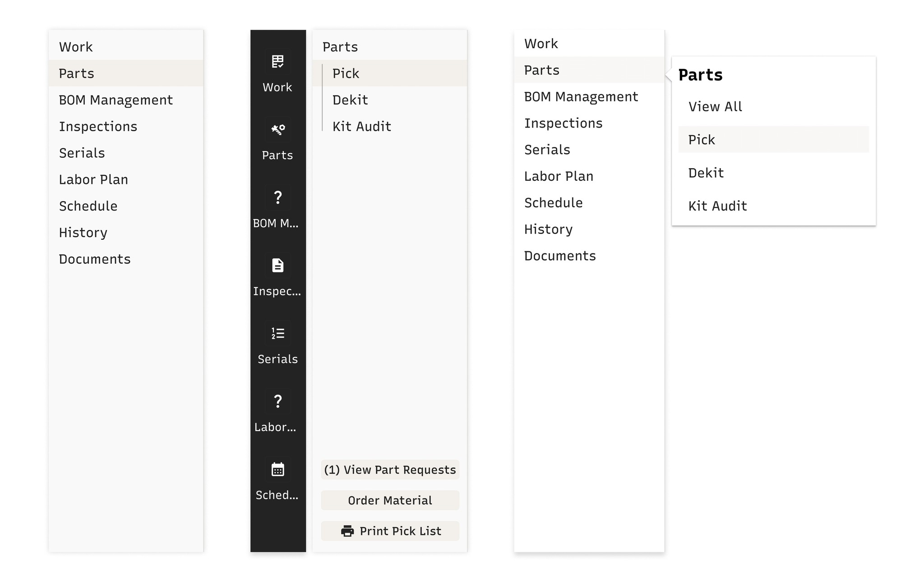Click the BOM M... question mark icon

277,197
